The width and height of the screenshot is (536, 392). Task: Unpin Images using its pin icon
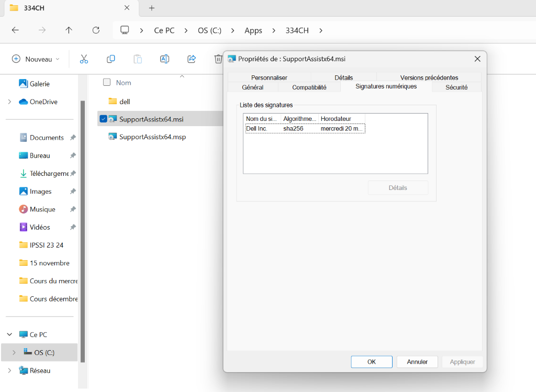click(x=73, y=192)
